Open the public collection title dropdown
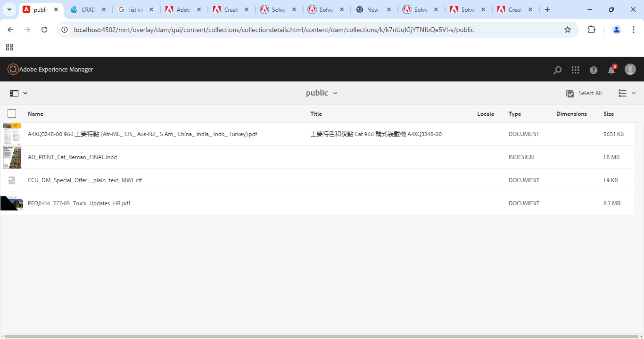The height and width of the screenshot is (339, 644). 322,93
